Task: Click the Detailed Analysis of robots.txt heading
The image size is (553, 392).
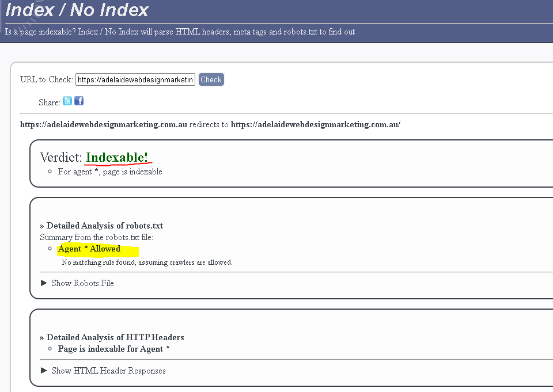Action: (101, 226)
